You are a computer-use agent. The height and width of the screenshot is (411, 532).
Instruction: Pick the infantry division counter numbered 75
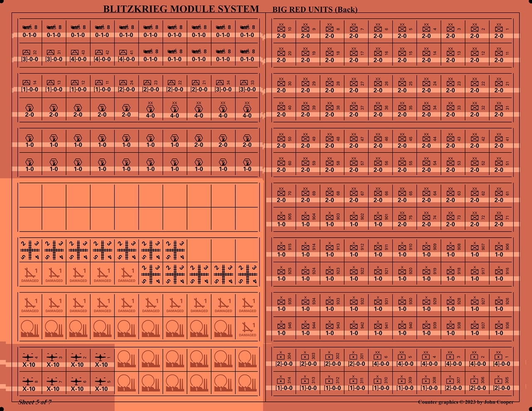tap(405, 219)
